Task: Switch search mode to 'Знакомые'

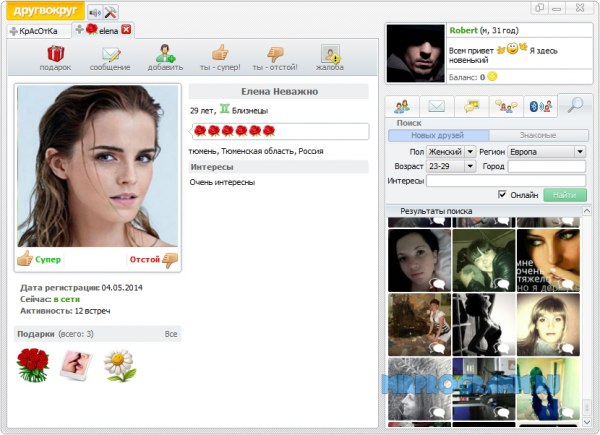Action: (x=537, y=135)
